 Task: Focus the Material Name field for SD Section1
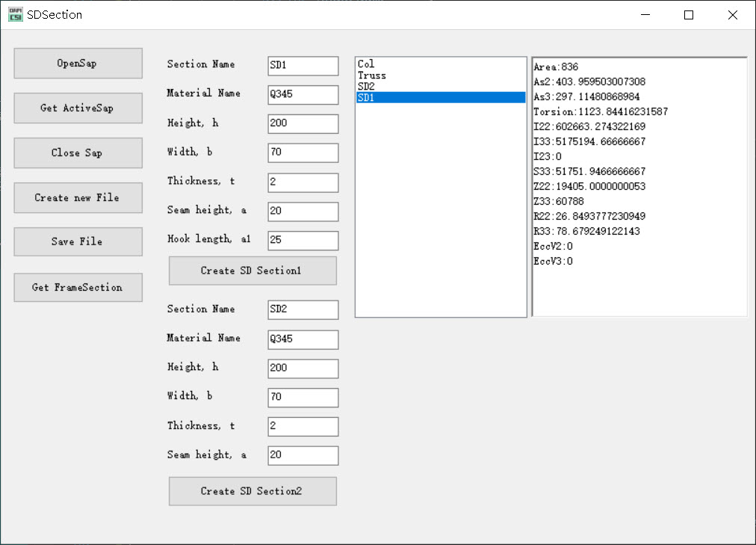(303, 94)
